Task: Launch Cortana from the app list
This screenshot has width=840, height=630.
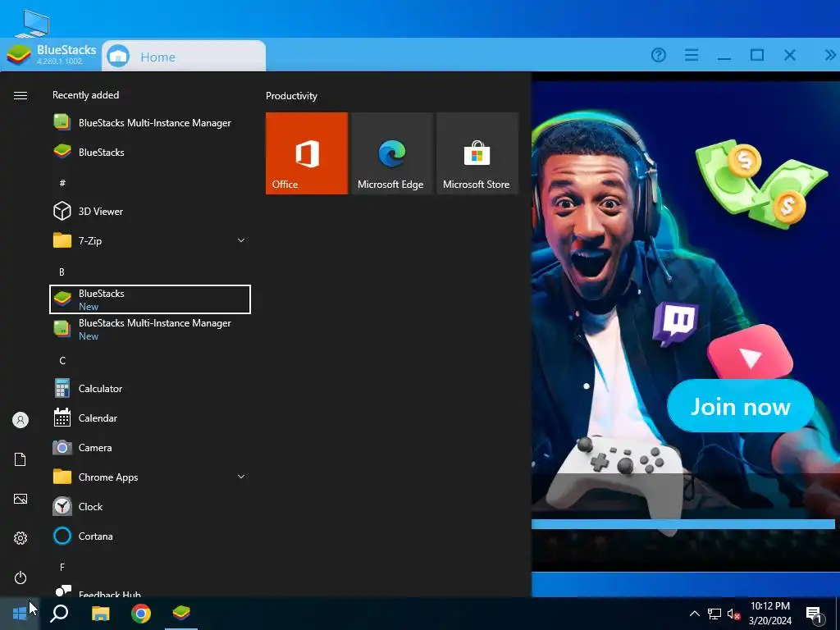Action: pyautogui.click(x=150, y=536)
